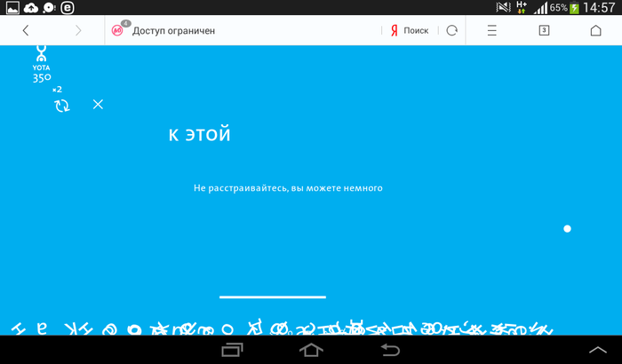This screenshot has width=622, height=364.
Task: Close the overlay with the X icon
Action: [98, 105]
